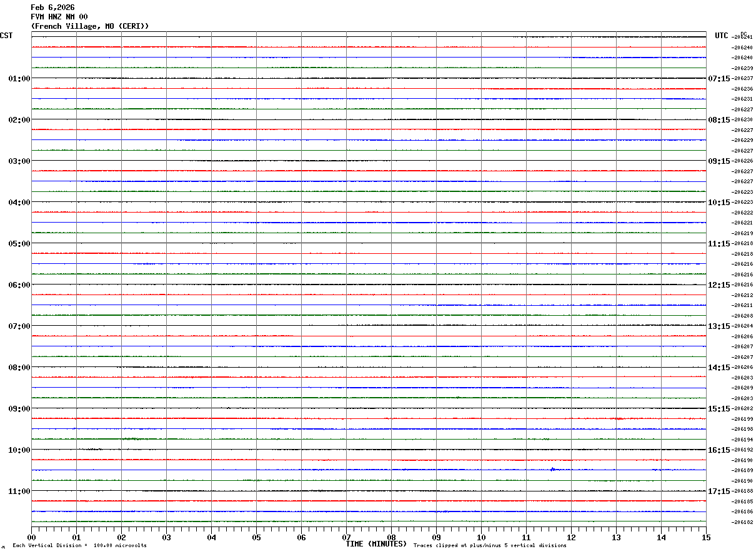Click the DC offset value -206221
Viewport: 756px width, 554px height.
tap(742, 223)
